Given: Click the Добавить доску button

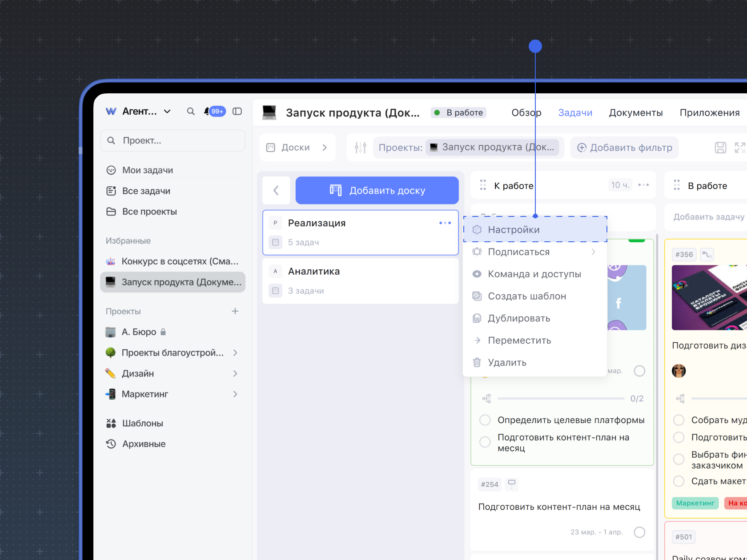Looking at the screenshot, I should 377,191.
